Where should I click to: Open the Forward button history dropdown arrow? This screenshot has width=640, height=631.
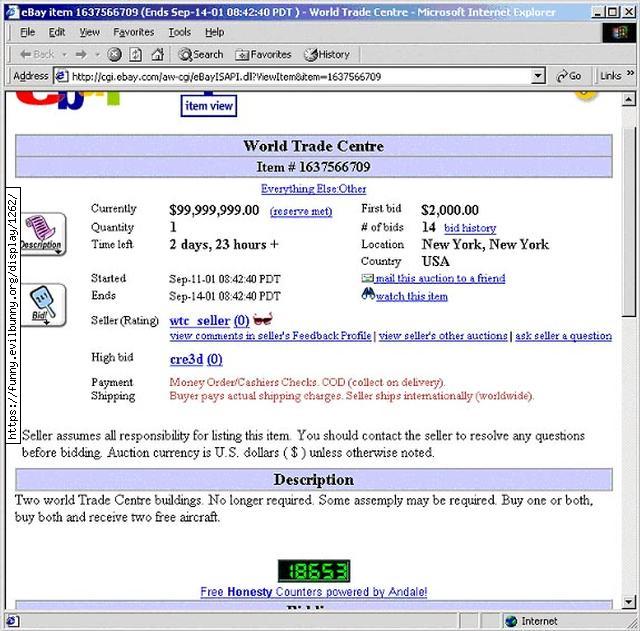97,54
